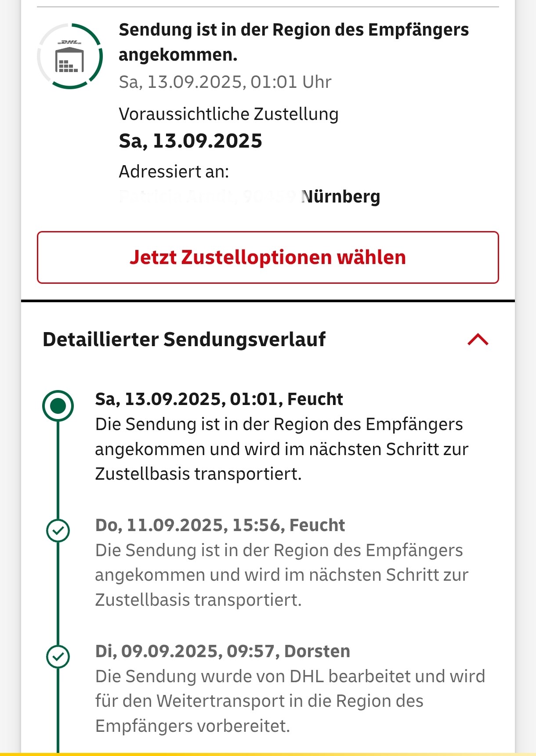The width and height of the screenshot is (536, 756).
Task: Select the Sa, 13.09.2025, 01:01, Feucht entry title
Action: (x=219, y=399)
